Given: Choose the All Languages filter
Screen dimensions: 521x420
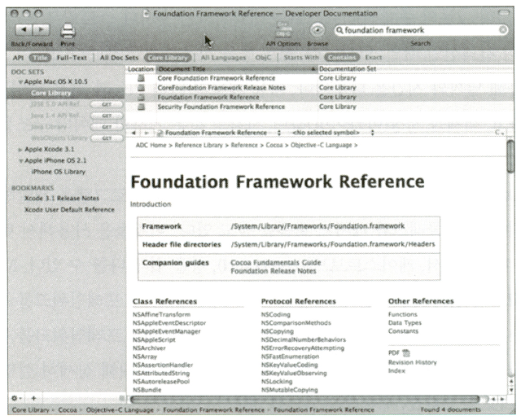Looking at the screenshot, I should tap(223, 58).
